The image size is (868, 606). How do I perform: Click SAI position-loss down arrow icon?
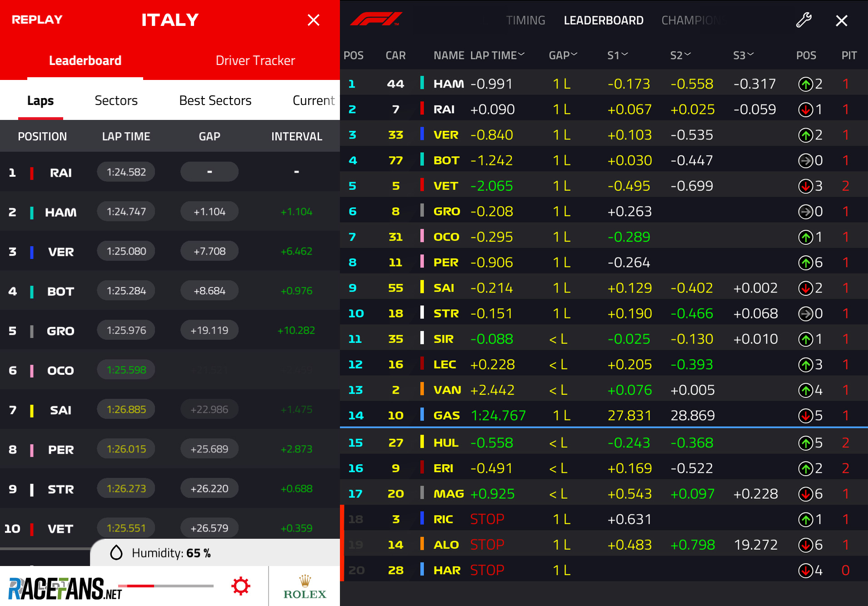(x=806, y=288)
